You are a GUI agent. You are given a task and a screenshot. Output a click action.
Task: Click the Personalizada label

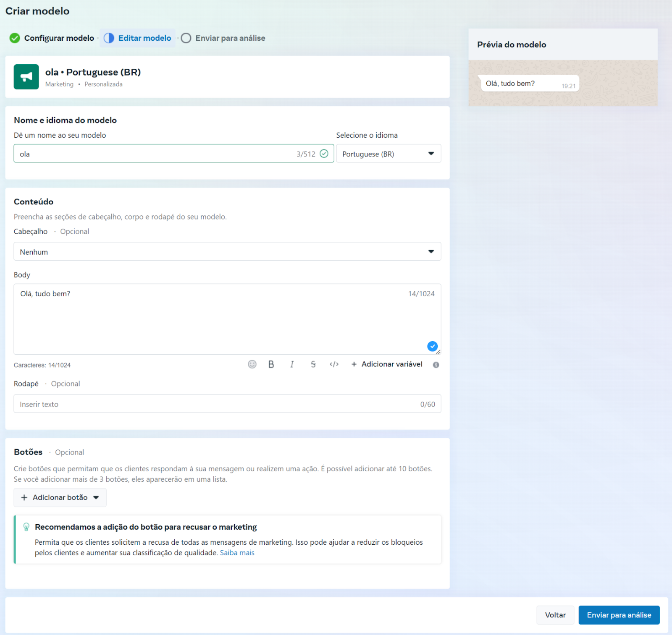pos(104,84)
